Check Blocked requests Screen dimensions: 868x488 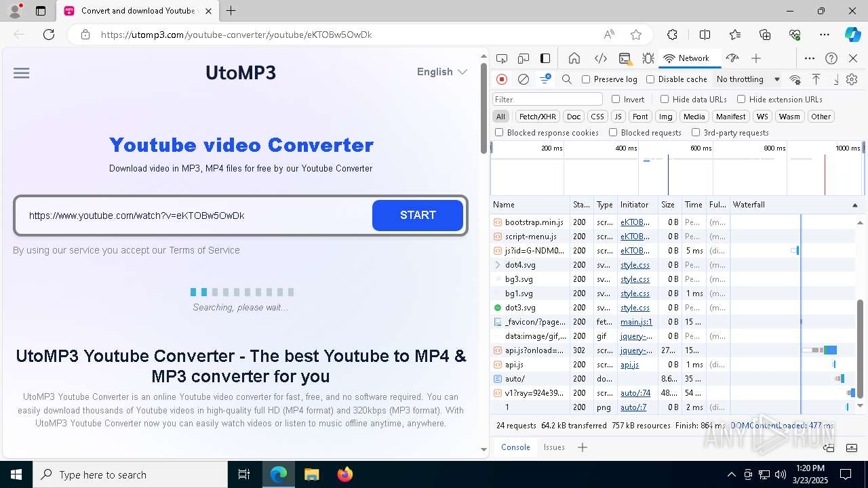(x=613, y=133)
